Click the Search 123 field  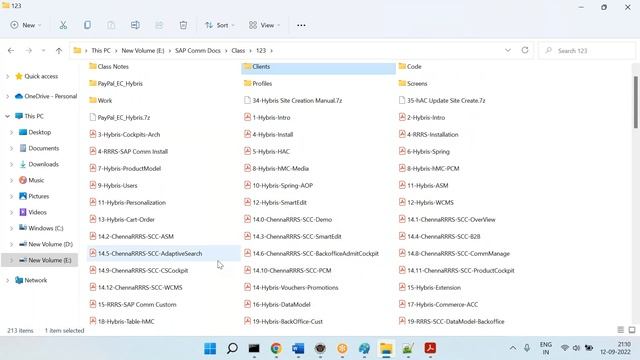tap(587, 51)
